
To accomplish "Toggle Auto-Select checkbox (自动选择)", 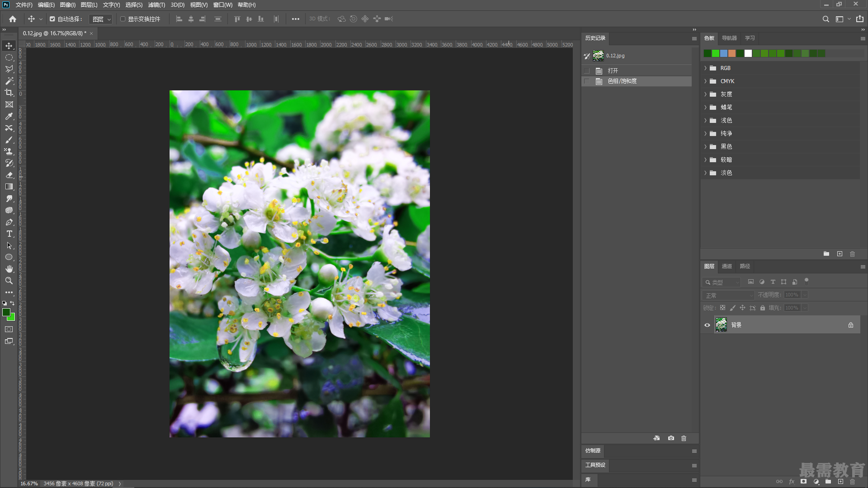I will tap(52, 19).
